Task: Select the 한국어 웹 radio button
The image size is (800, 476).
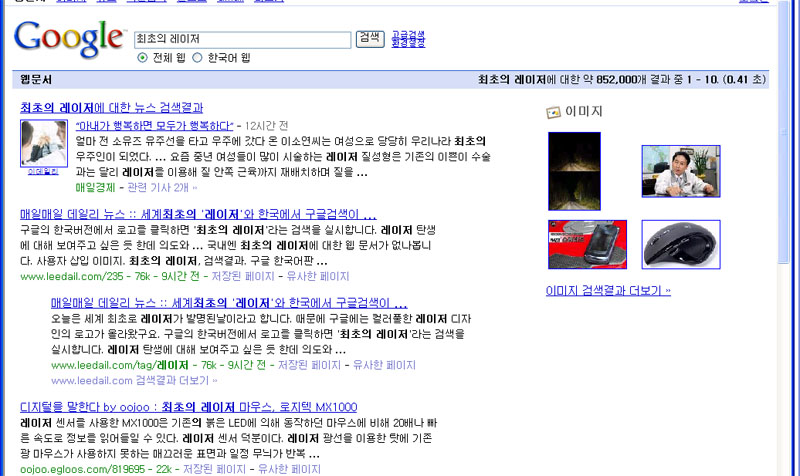Action: coord(197,58)
